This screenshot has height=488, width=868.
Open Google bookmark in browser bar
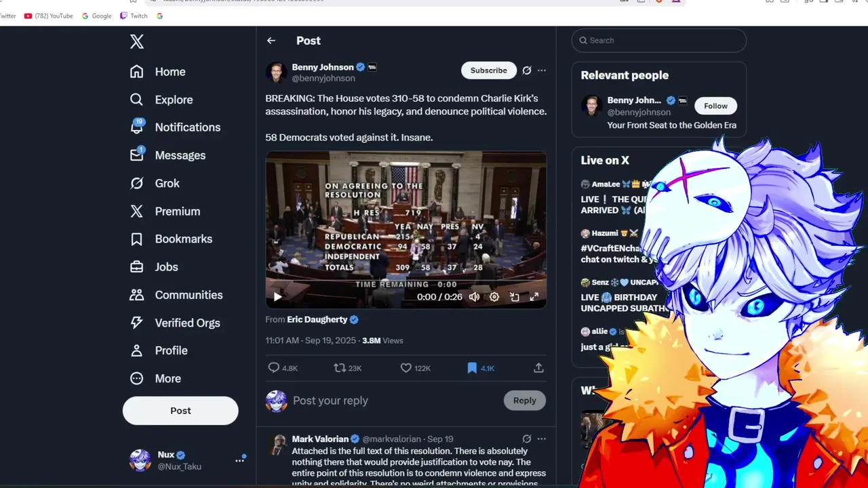tap(96, 16)
